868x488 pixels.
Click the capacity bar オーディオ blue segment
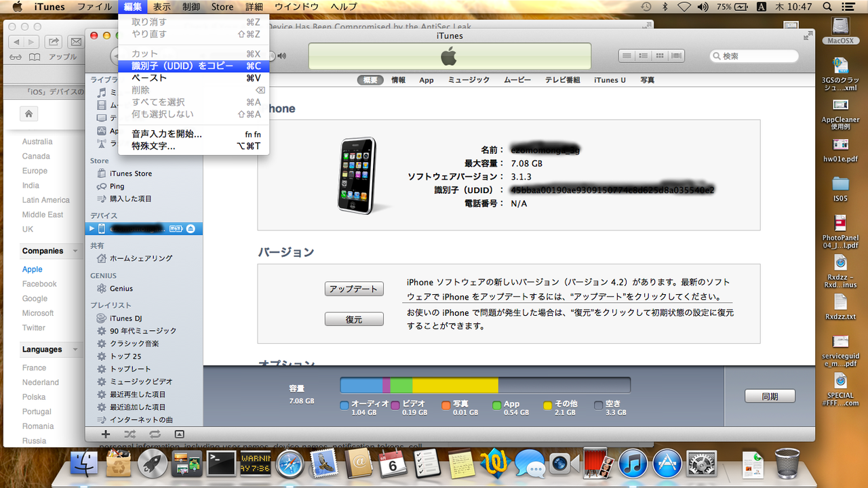pyautogui.click(x=361, y=385)
